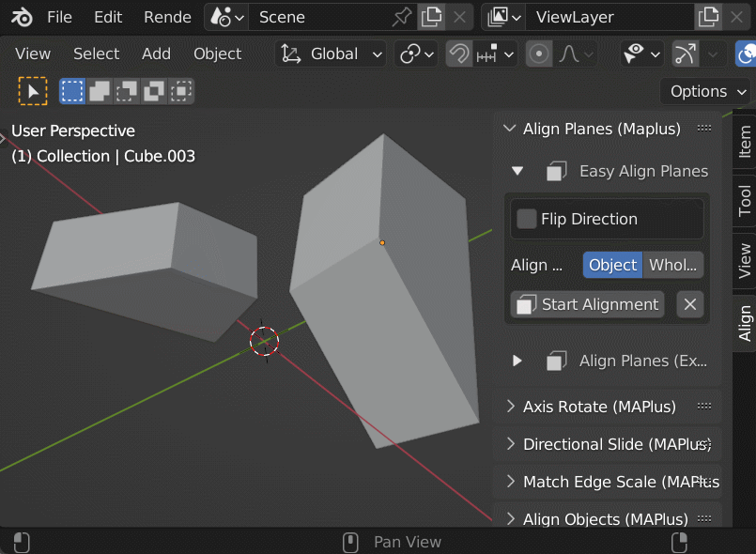This screenshot has height=554, width=756.
Task: Open object visibility and selectability dropdown
Action: click(x=641, y=54)
